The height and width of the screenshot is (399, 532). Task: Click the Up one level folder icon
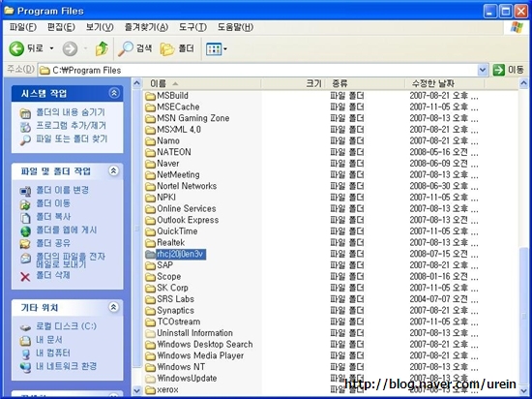pyautogui.click(x=102, y=48)
